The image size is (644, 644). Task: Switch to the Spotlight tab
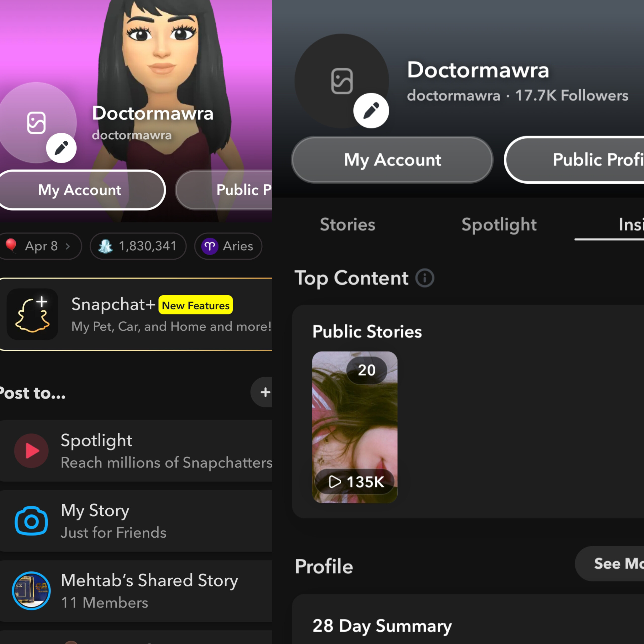[x=499, y=225]
